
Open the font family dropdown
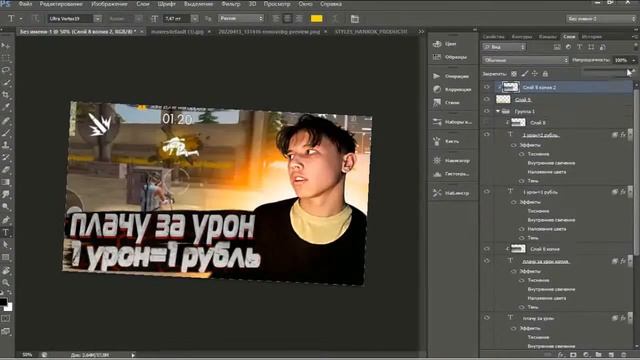tap(98, 19)
